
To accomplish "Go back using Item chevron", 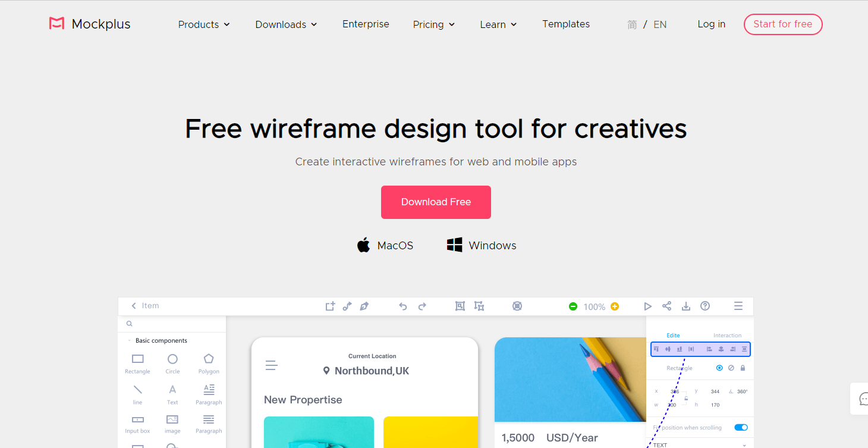I will pyautogui.click(x=134, y=306).
